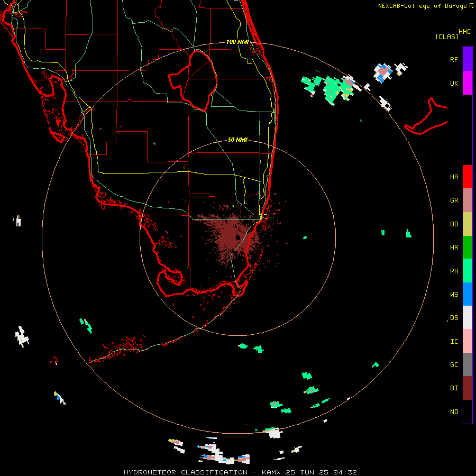Click the GR legend label

tap(454, 200)
